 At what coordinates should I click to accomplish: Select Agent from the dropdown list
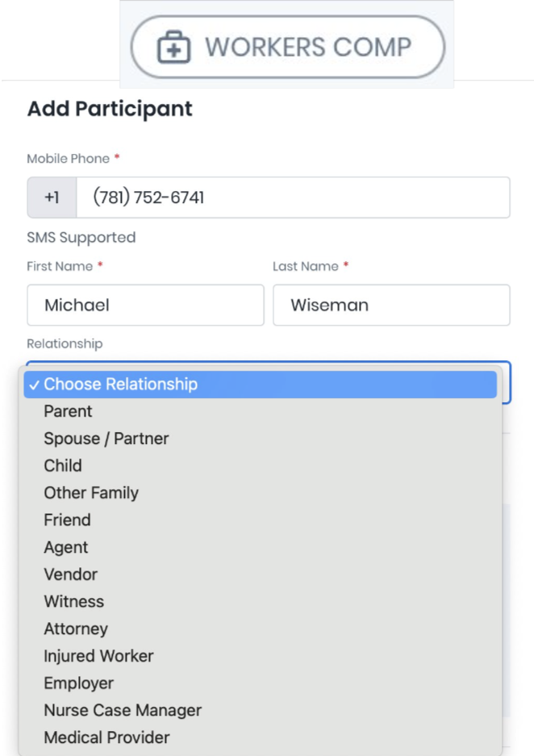[x=66, y=548]
